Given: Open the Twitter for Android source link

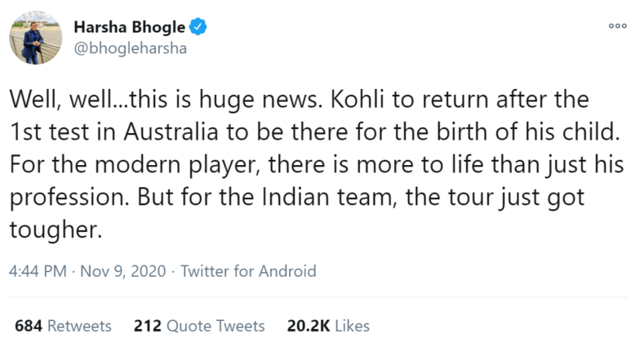Looking at the screenshot, I should (x=248, y=271).
